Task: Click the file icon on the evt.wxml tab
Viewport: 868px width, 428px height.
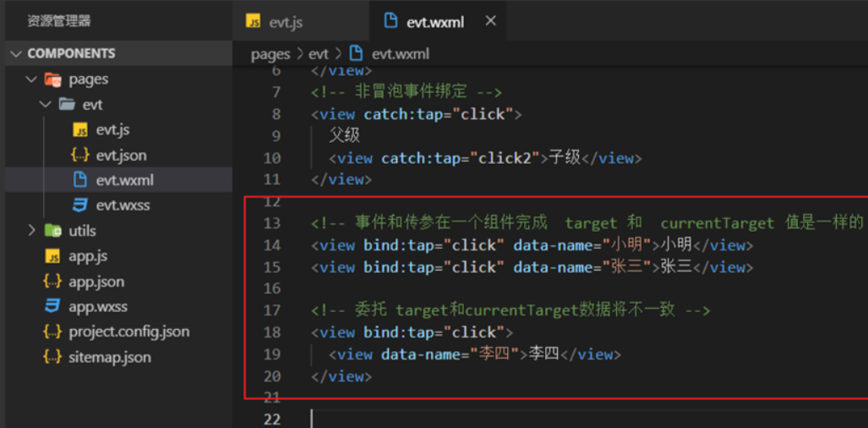Action: tap(390, 21)
